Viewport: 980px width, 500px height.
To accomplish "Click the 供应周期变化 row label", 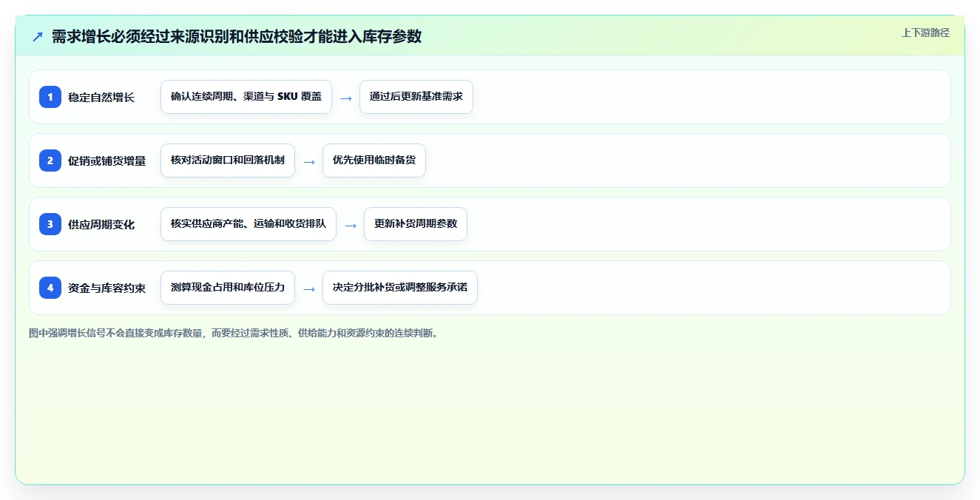I will pyautogui.click(x=101, y=224).
